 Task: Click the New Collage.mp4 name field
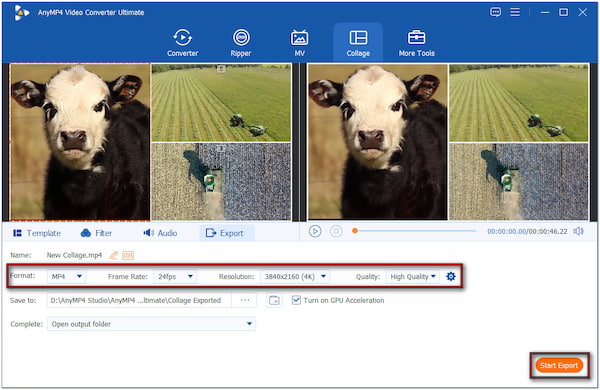click(75, 255)
